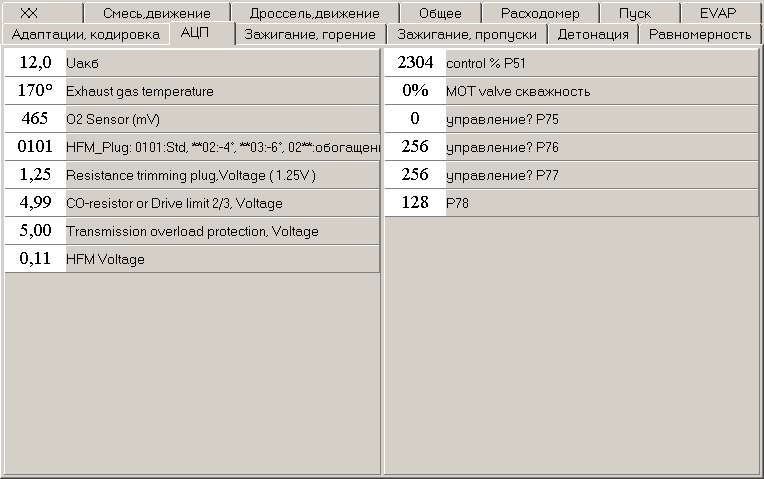Open the XX tab
Viewport: 764px width, 479px height.
pyautogui.click(x=42, y=13)
